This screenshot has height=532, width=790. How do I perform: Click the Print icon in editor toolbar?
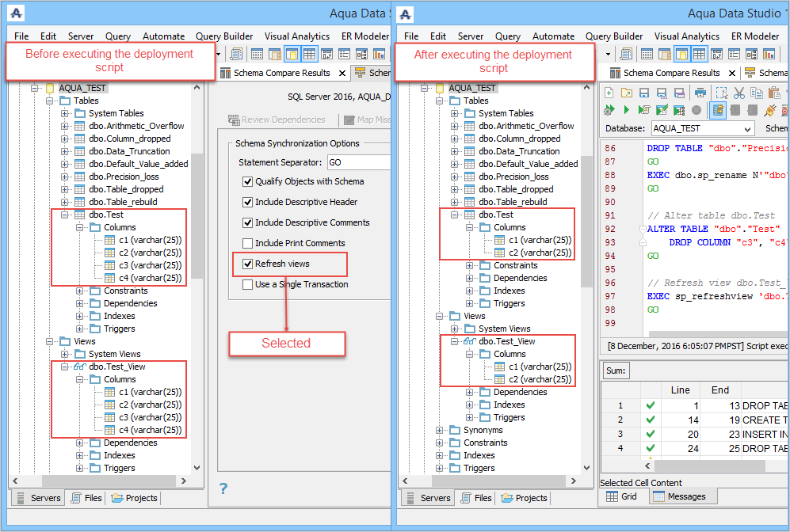tap(700, 93)
